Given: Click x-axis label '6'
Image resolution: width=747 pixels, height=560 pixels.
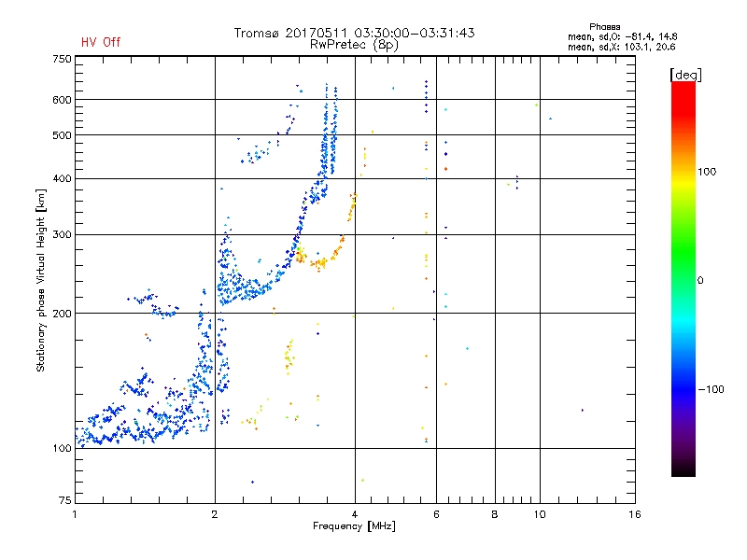Looking at the screenshot, I should click(436, 514).
